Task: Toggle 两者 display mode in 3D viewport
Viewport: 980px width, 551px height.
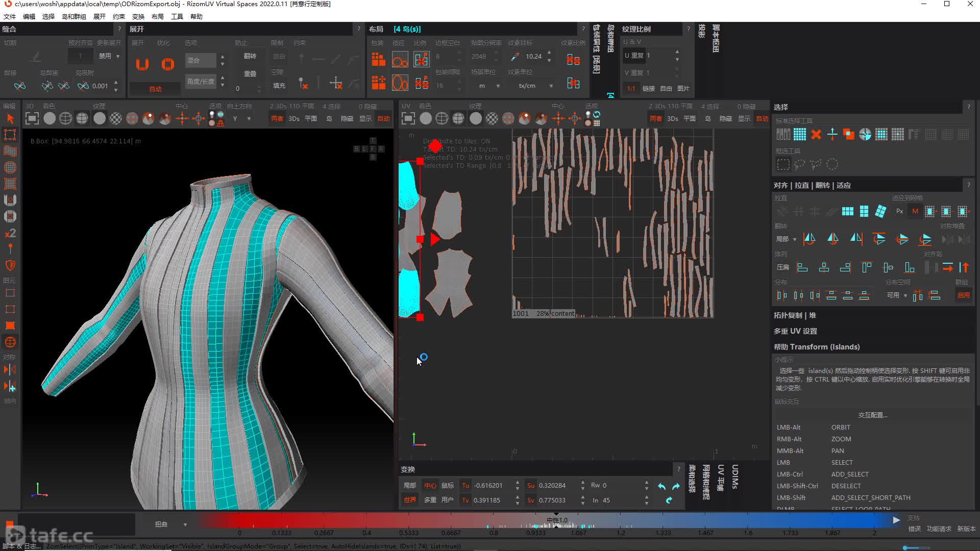Action: 277,119
